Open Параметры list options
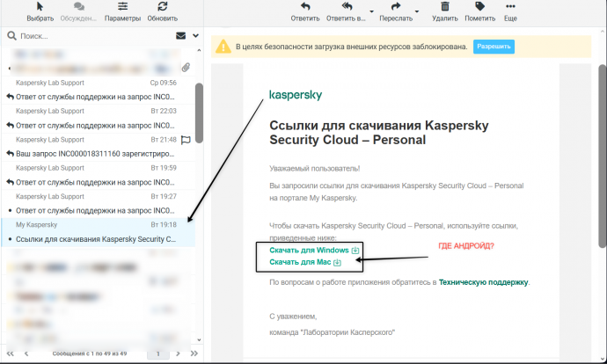 coord(122,11)
